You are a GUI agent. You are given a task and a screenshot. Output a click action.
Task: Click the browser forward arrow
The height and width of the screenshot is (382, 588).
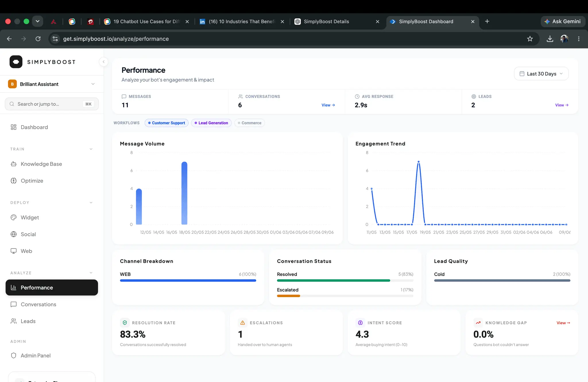point(24,39)
